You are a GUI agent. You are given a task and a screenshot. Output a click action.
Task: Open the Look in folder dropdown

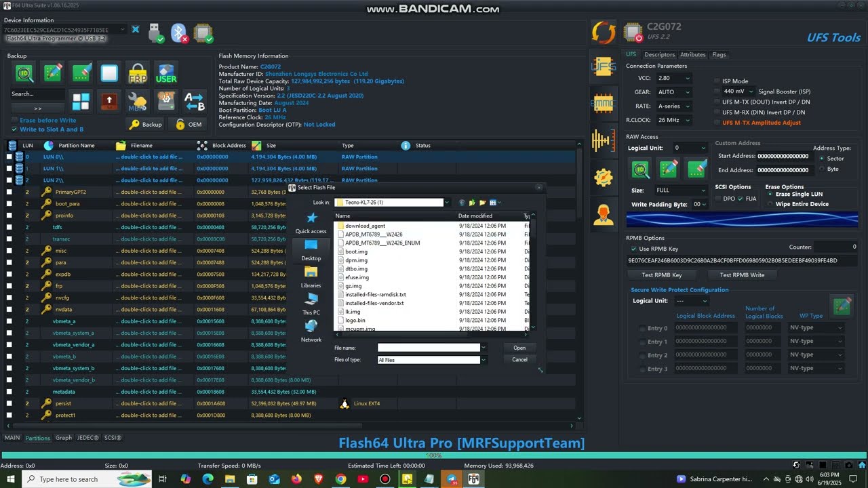pyautogui.click(x=392, y=203)
